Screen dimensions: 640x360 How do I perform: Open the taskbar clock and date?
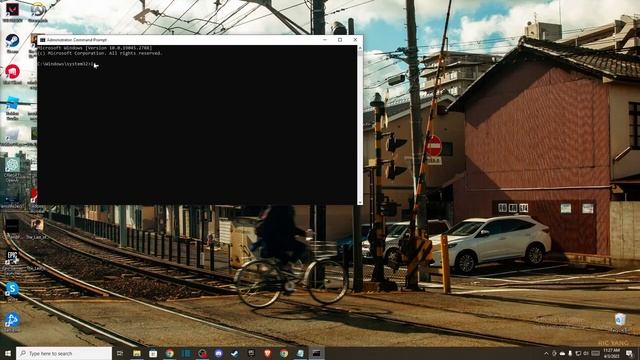pyautogui.click(x=611, y=353)
